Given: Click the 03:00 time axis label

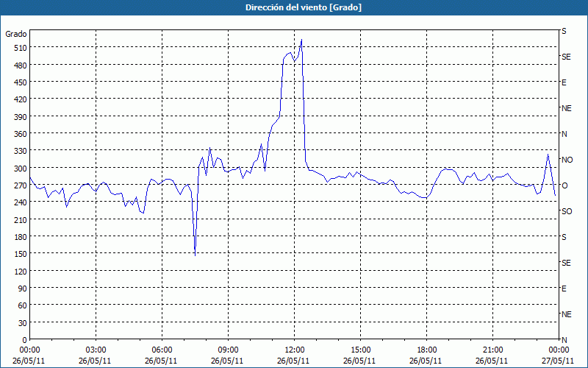Looking at the screenshot, I should (x=96, y=350).
